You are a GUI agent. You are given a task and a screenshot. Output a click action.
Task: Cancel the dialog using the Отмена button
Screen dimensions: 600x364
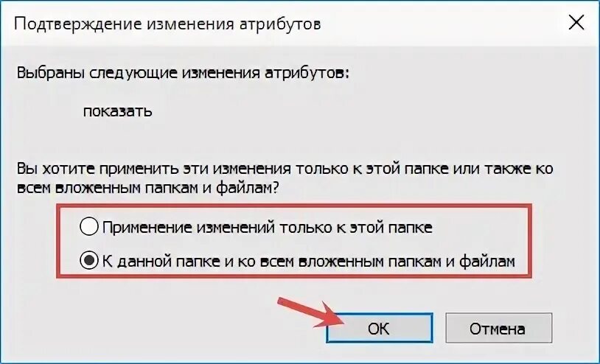(498, 328)
